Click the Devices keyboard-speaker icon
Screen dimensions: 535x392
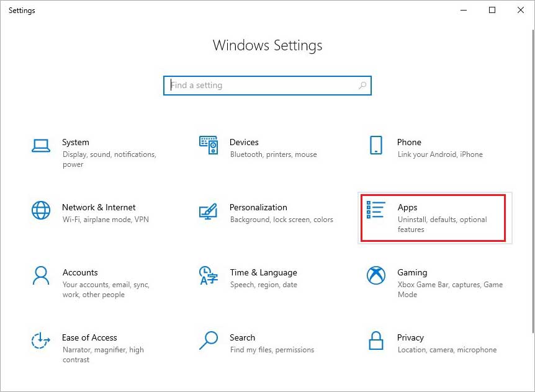coord(209,145)
